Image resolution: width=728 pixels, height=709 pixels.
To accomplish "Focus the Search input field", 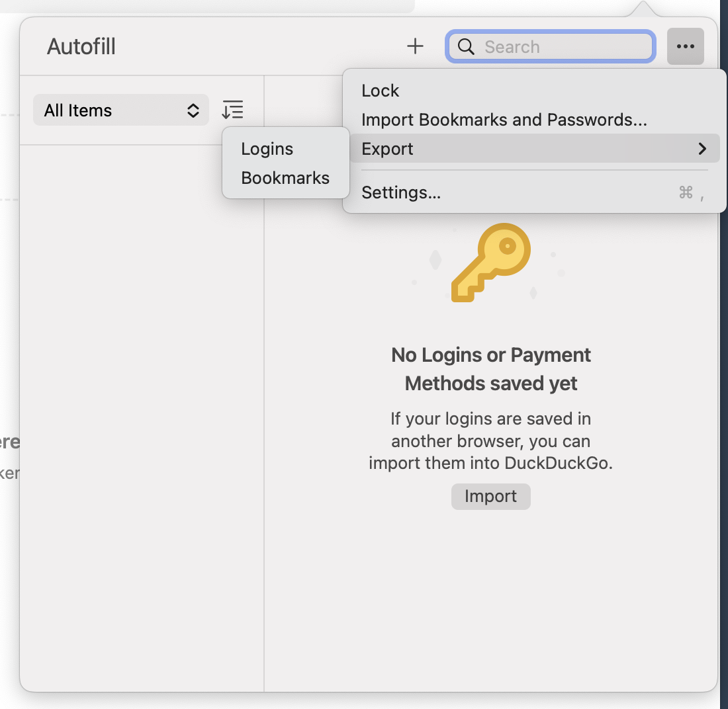I will tap(550, 46).
